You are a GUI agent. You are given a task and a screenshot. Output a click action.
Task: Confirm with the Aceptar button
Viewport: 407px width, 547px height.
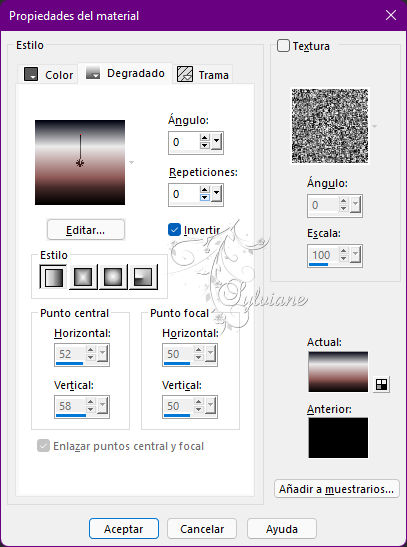(124, 529)
